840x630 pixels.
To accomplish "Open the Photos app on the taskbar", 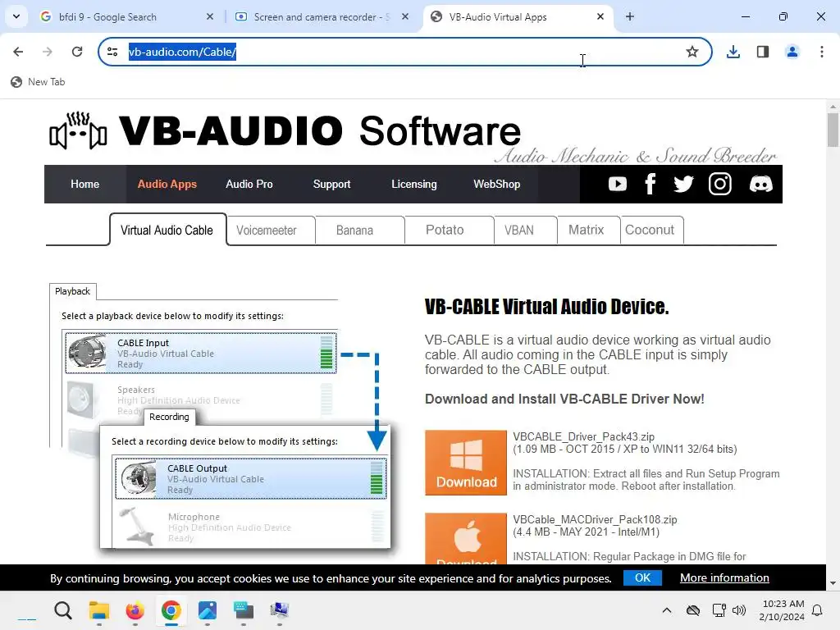I will click(208, 610).
